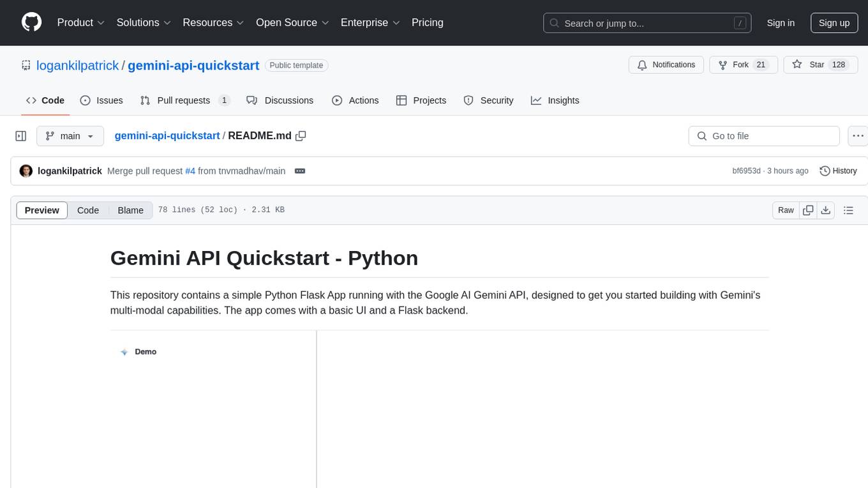Switch to the Issues tab
The height and width of the screenshot is (488, 868).
[x=101, y=100]
